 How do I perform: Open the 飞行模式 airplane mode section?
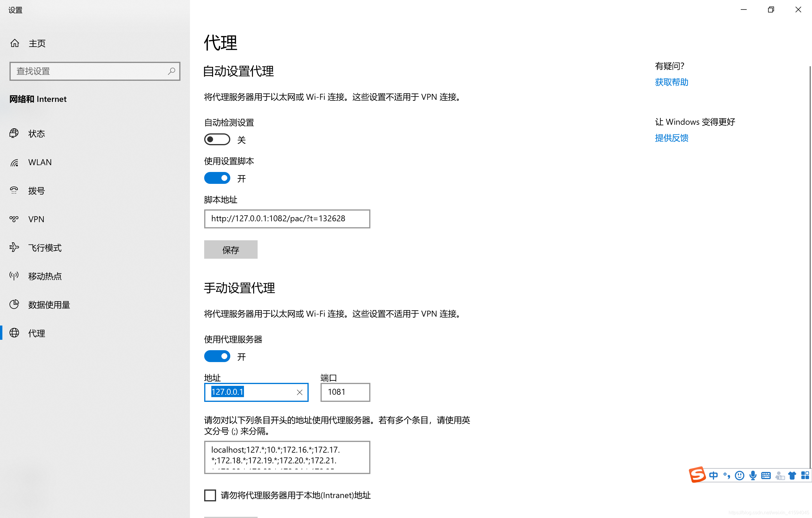coord(45,248)
